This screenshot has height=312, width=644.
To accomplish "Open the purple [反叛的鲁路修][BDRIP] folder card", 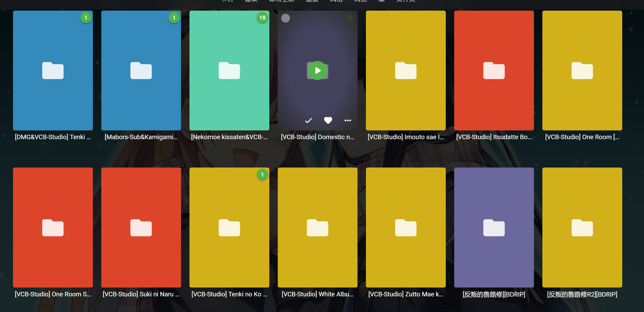I will 494,227.
